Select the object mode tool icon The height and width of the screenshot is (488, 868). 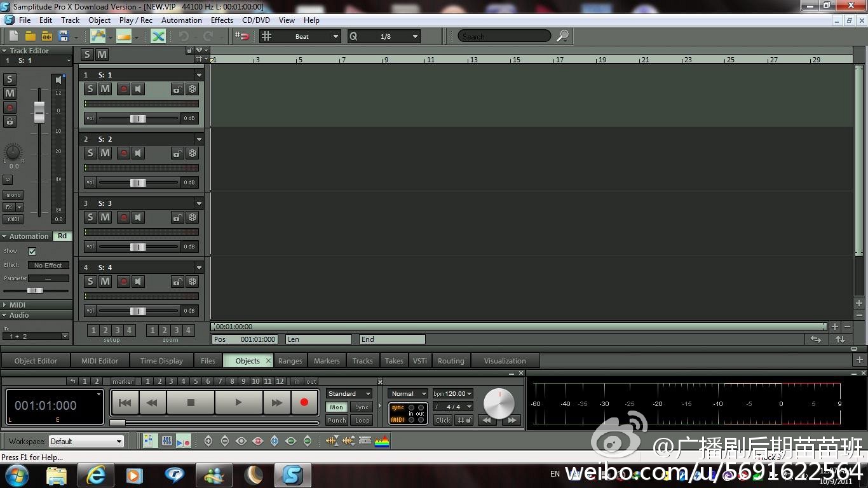(124, 36)
